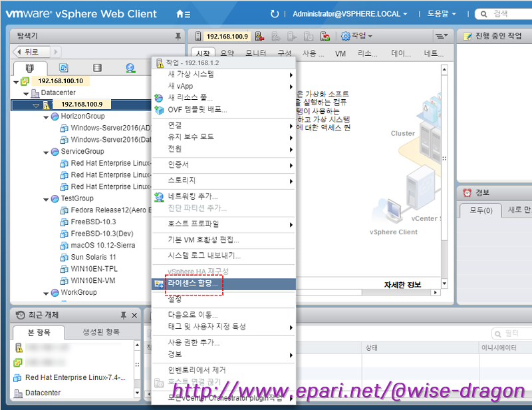Screen dimensions: 532x410
Task: Choose 사용 권한 추가... menu entry
Action: point(224,343)
